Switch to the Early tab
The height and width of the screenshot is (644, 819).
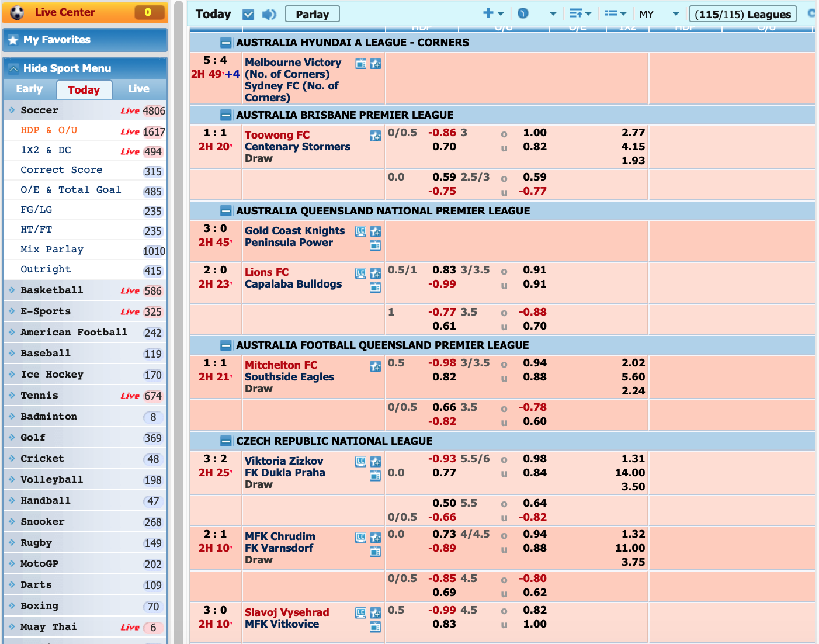tap(29, 89)
